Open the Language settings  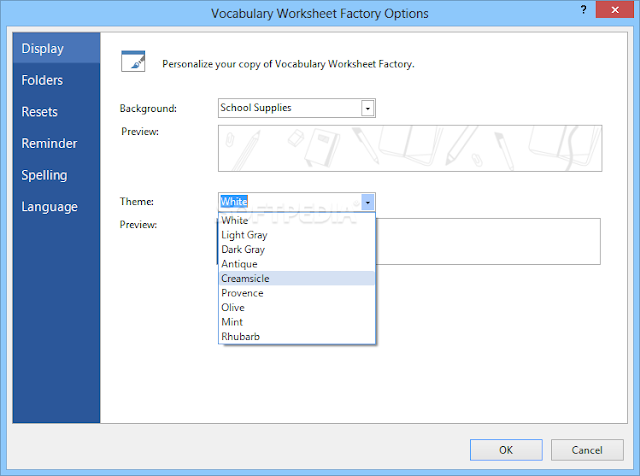point(56,207)
